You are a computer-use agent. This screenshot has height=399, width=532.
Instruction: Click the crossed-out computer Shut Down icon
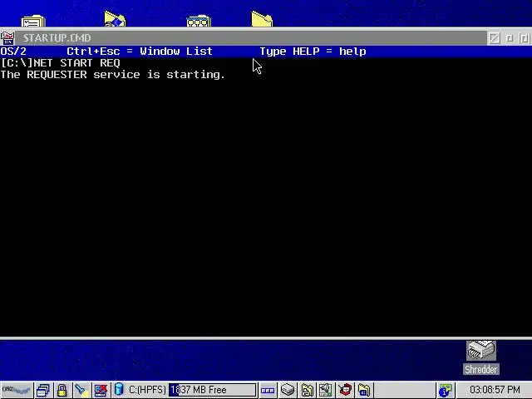point(101,390)
